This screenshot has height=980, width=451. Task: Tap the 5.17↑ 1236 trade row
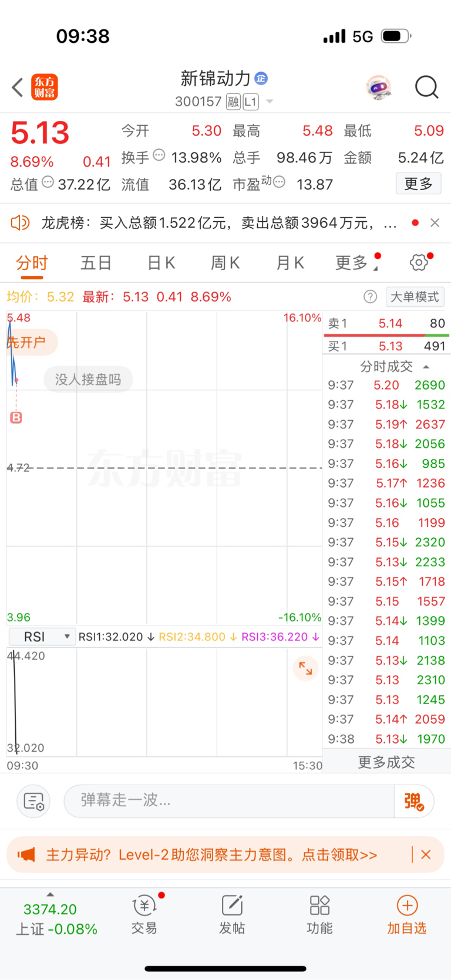click(x=386, y=483)
